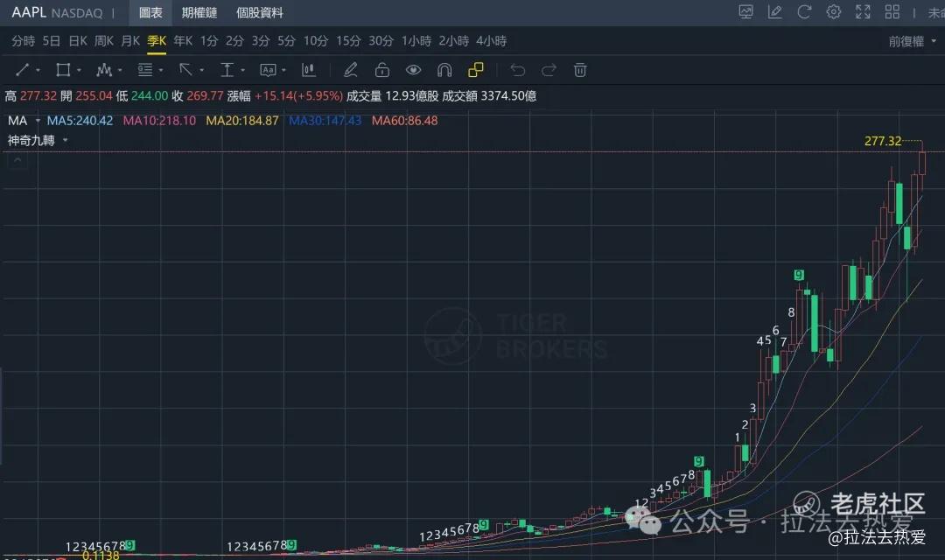Viewport: 945px width, 560px height.
Task: Select the rectangle shape tool
Action: click(63, 70)
